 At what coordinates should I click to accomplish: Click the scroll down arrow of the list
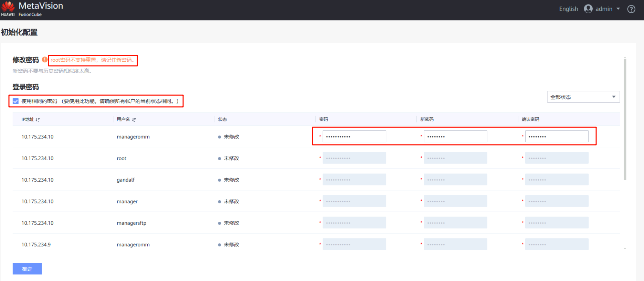pos(625,249)
